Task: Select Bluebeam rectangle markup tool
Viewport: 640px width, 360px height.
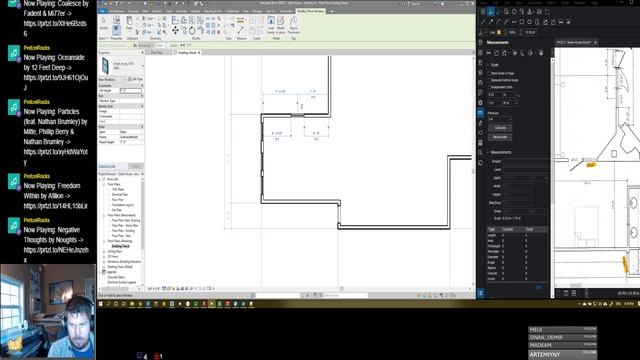Action: pyautogui.click(x=522, y=22)
